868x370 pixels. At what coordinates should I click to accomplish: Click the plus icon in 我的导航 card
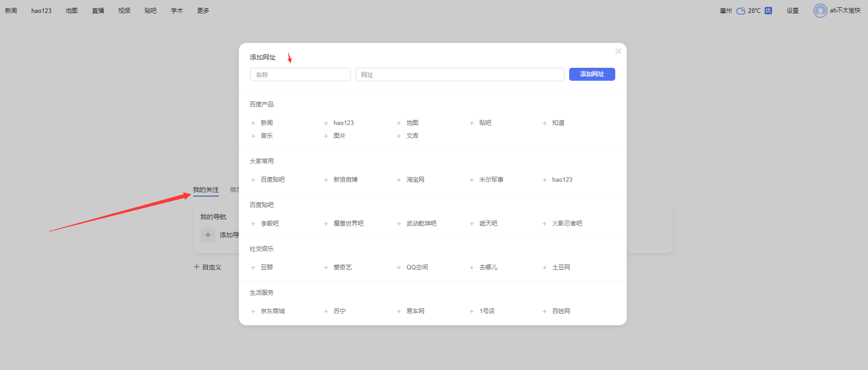[208, 235]
